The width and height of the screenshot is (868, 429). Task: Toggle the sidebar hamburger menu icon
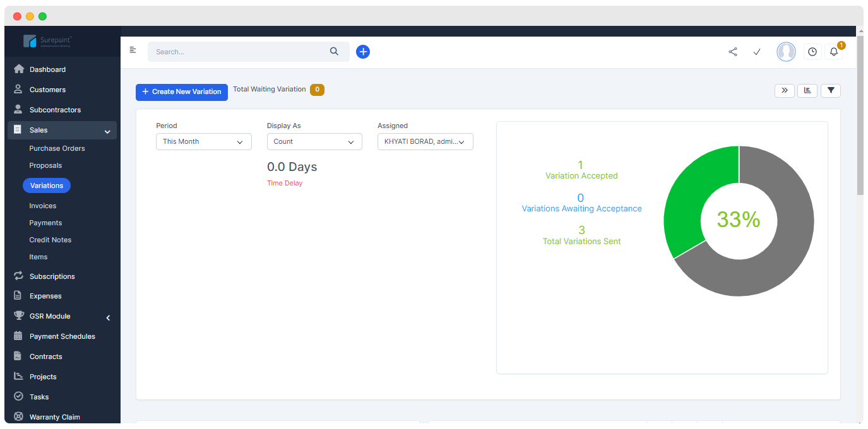(133, 50)
